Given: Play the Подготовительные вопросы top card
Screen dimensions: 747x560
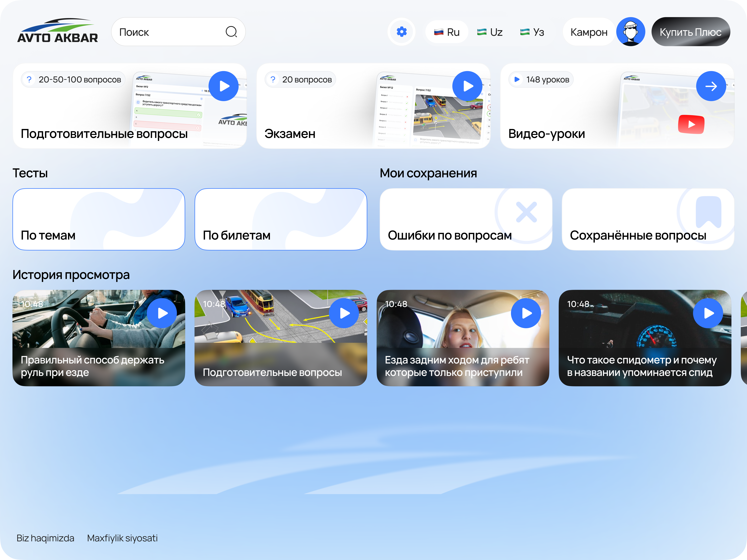Looking at the screenshot, I should tap(224, 86).
